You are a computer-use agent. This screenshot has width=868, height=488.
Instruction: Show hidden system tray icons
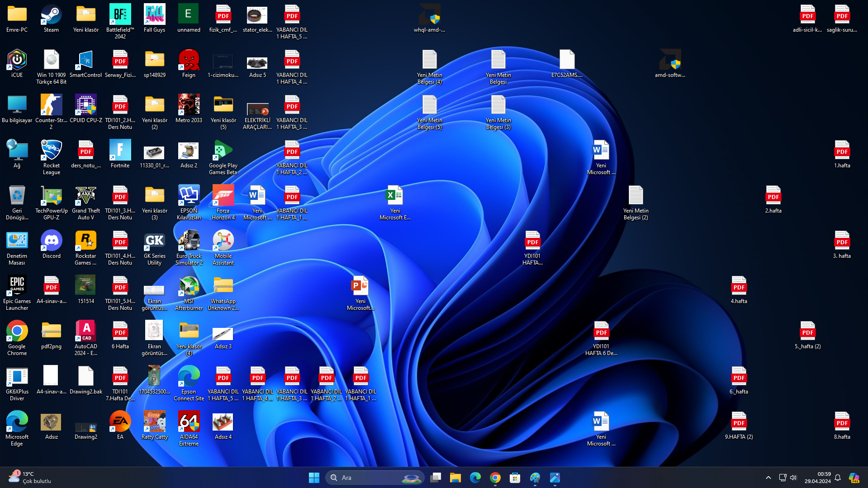(x=768, y=478)
